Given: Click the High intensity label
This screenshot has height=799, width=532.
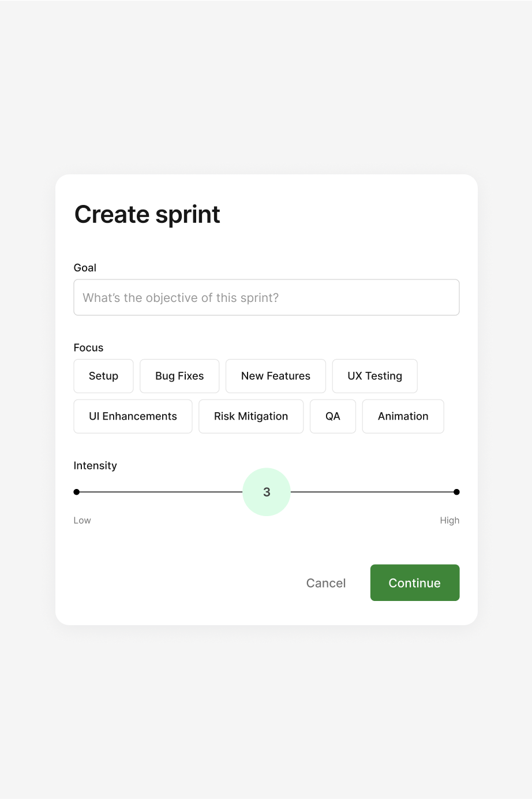Looking at the screenshot, I should (x=449, y=520).
